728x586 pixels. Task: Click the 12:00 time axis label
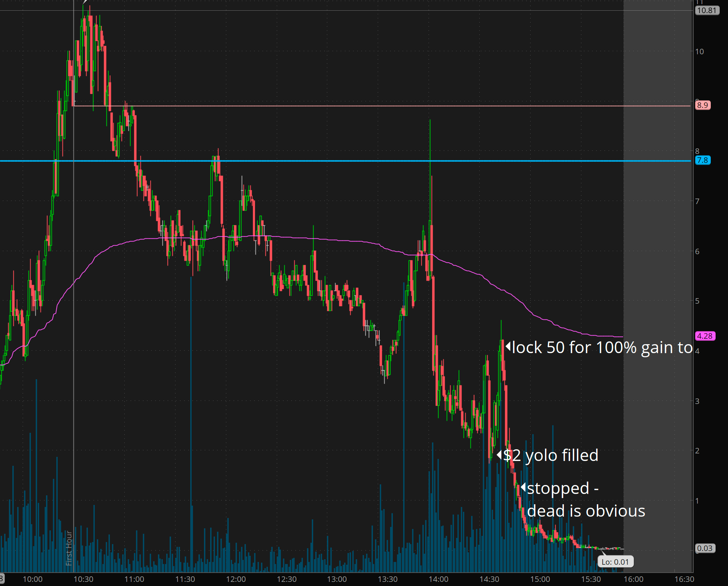(236, 579)
